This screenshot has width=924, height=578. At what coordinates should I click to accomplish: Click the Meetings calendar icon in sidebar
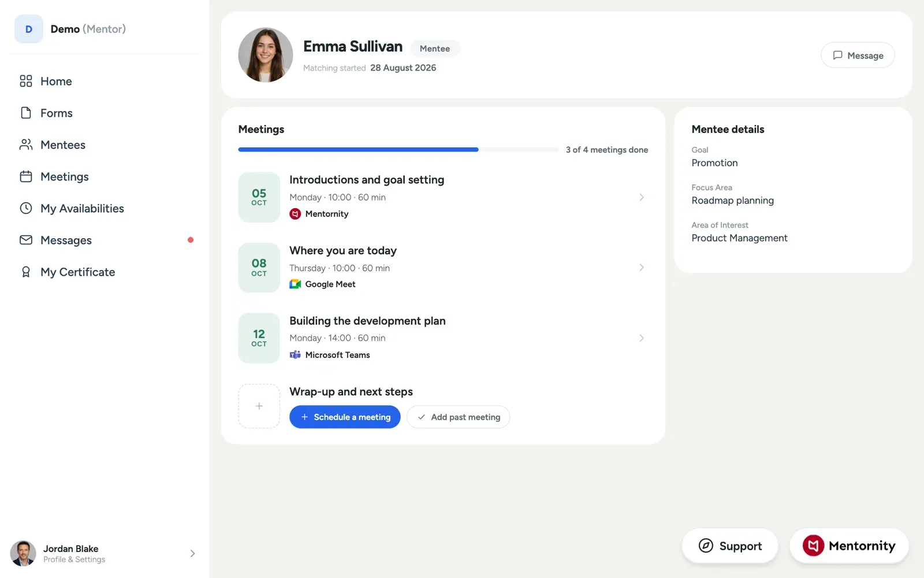coord(26,176)
